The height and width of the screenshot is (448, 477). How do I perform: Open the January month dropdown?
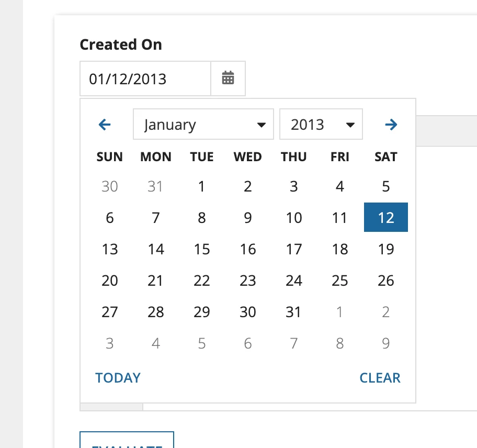point(203,124)
